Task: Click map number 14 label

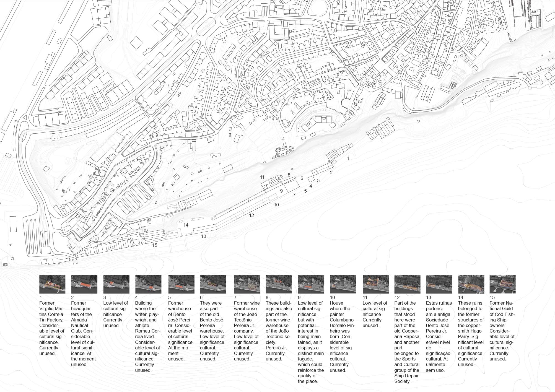Action: click(186, 225)
